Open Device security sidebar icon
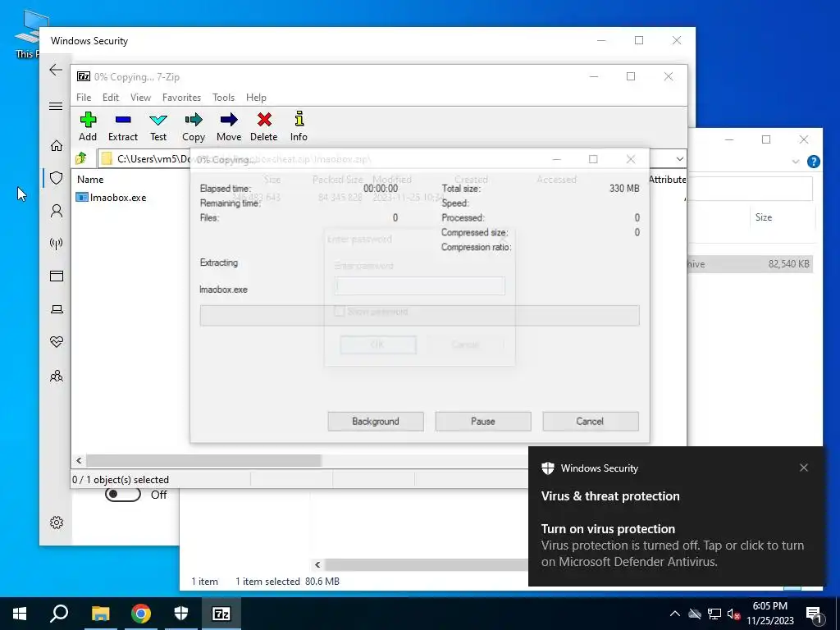 (57, 309)
